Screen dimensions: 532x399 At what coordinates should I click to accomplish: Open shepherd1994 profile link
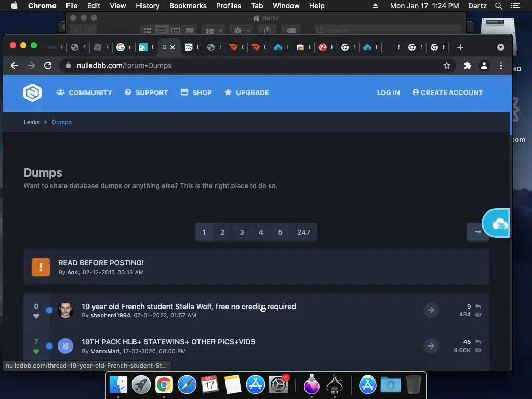click(x=110, y=315)
